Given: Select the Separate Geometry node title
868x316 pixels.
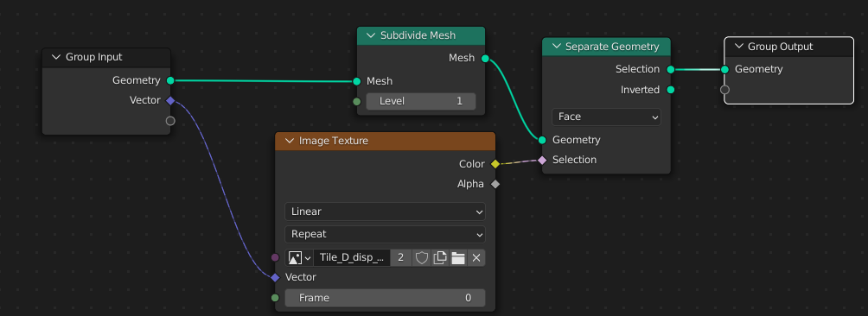Looking at the screenshot, I should click(x=612, y=47).
